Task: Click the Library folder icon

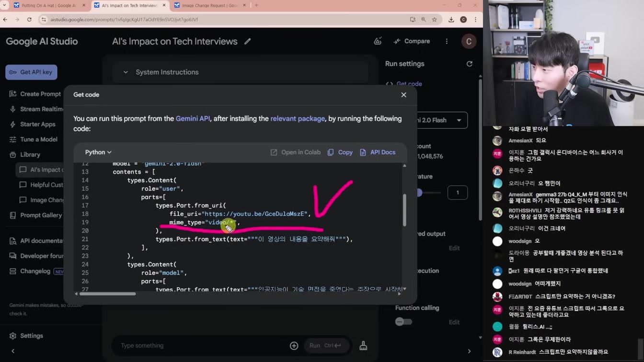Action: point(13,155)
